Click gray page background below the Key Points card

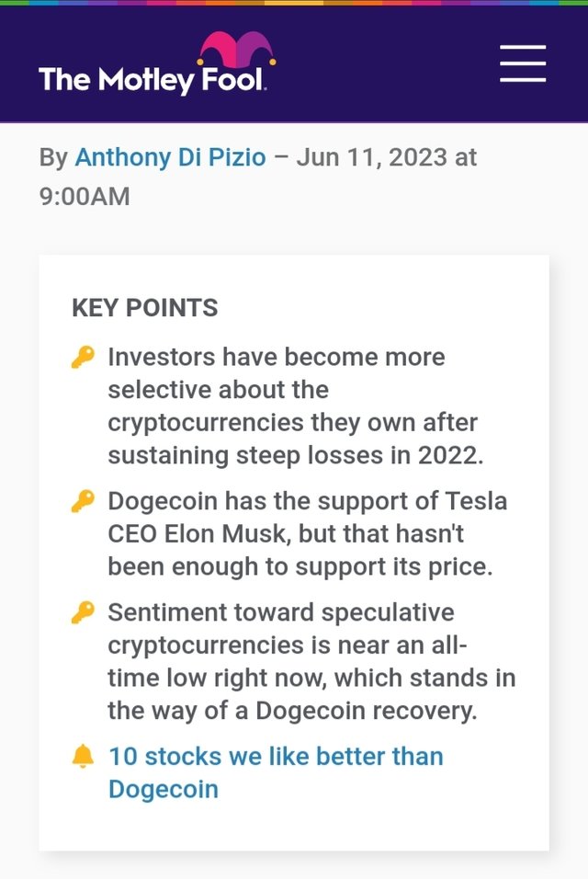[x=294, y=867]
